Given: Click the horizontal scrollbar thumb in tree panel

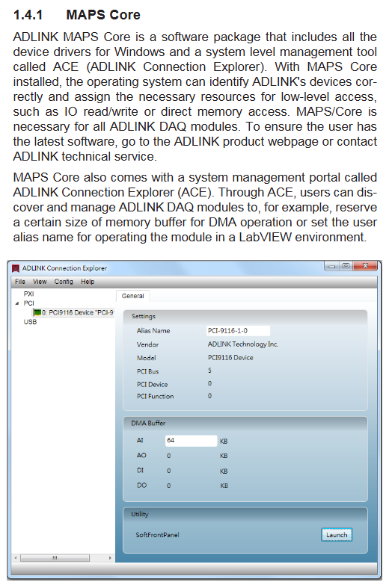Looking at the screenshot, I should click(x=55, y=558).
